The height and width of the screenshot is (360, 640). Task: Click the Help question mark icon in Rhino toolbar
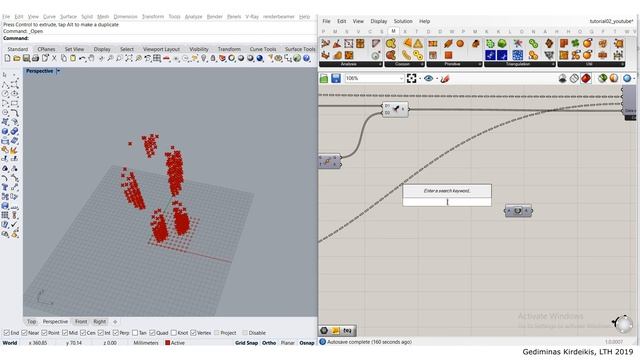pyautogui.click(x=306, y=58)
